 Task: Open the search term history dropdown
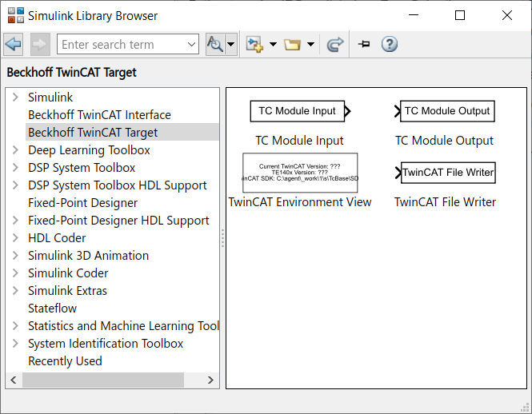191,44
